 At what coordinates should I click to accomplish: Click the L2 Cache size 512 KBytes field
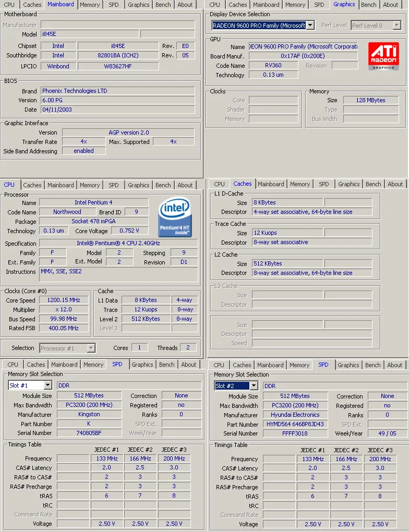click(x=287, y=263)
